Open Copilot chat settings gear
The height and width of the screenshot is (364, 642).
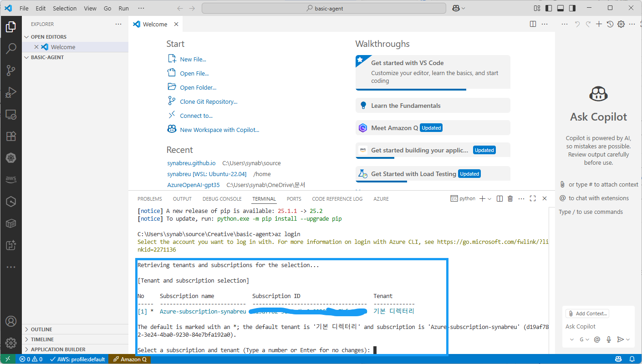coord(621,24)
